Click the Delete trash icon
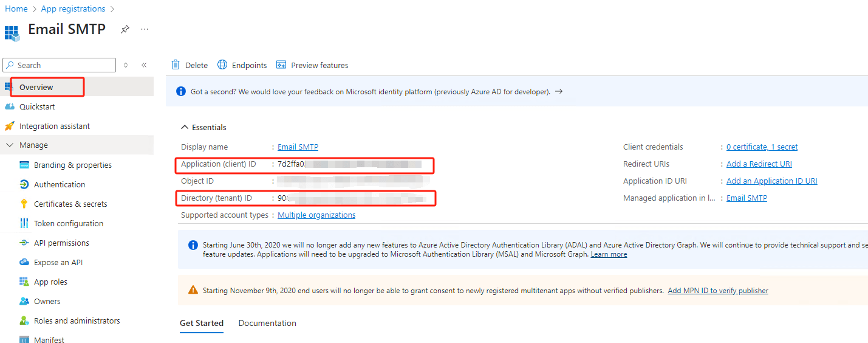Image resolution: width=868 pixels, height=343 pixels. pos(176,65)
